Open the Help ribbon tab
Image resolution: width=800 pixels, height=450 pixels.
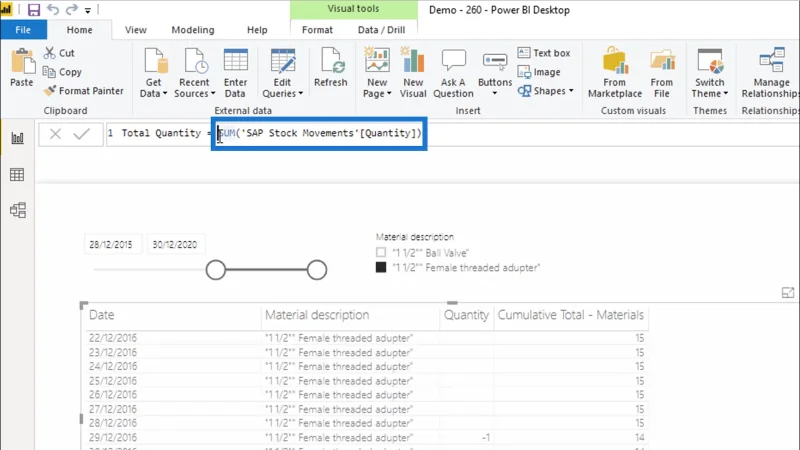point(257,30)
